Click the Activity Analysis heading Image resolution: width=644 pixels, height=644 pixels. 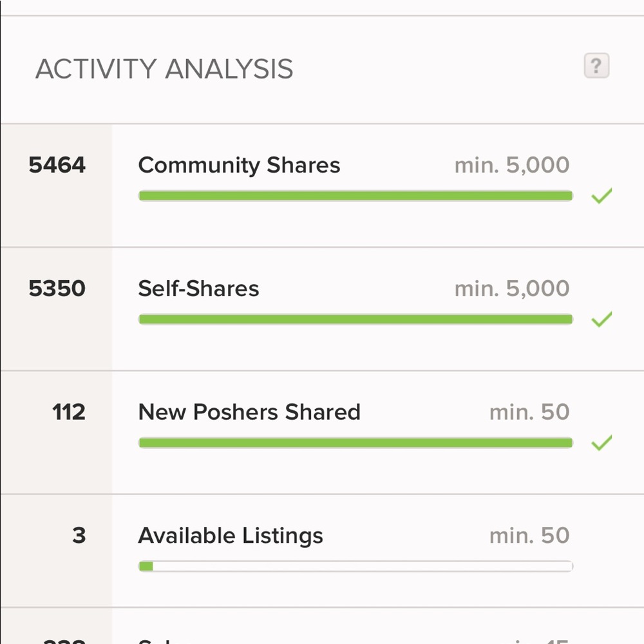[x=164, y=69]
